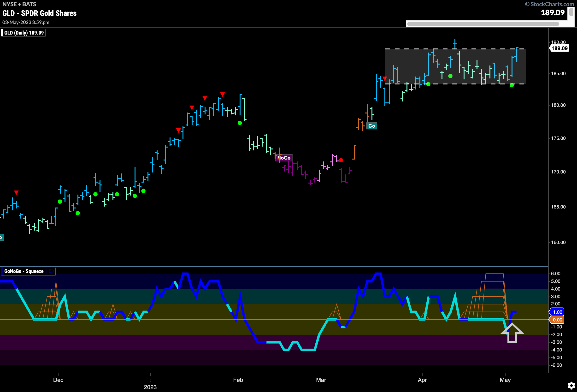Click the Dec label on time axis
The image size is (577, 392).
pos(58,380)
